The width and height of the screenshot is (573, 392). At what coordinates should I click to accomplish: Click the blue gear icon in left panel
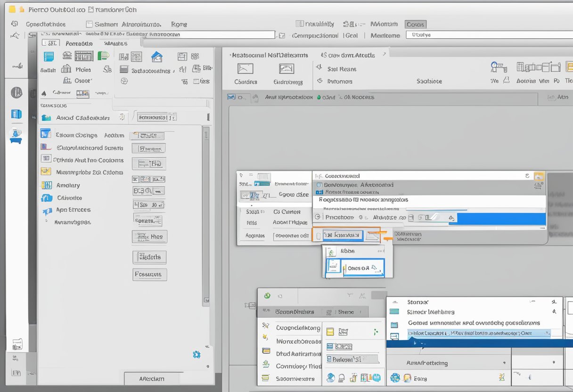[x=196, y=354]
